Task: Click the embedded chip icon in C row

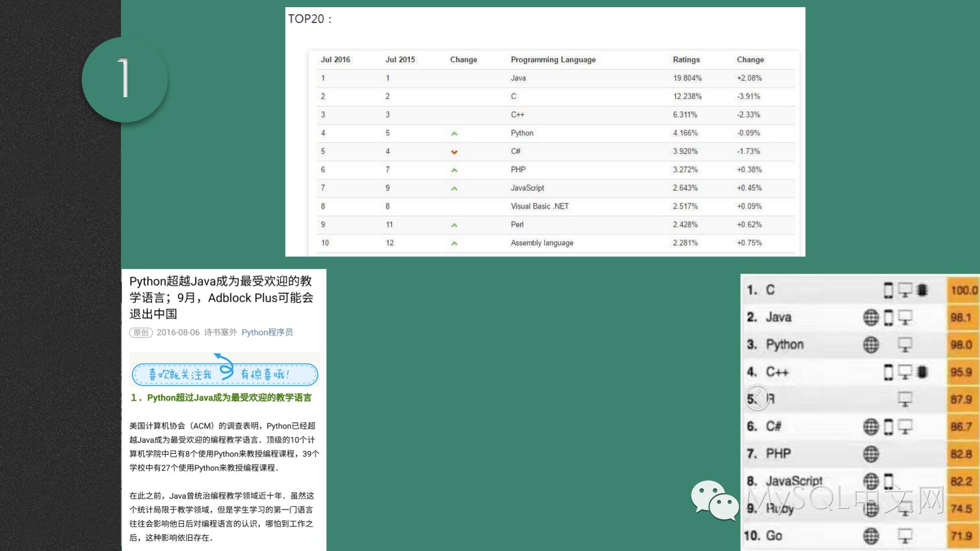Action: (922, 290)
